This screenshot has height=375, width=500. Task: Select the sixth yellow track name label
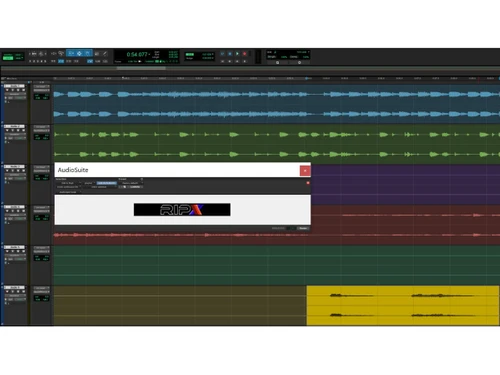(x=14, y=287)
